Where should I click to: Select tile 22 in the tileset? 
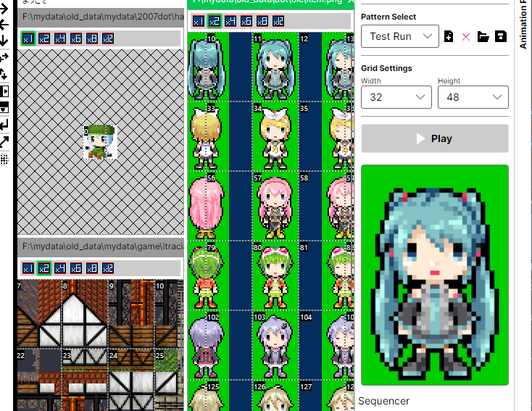pyautogui.click(x=39, y=380)
